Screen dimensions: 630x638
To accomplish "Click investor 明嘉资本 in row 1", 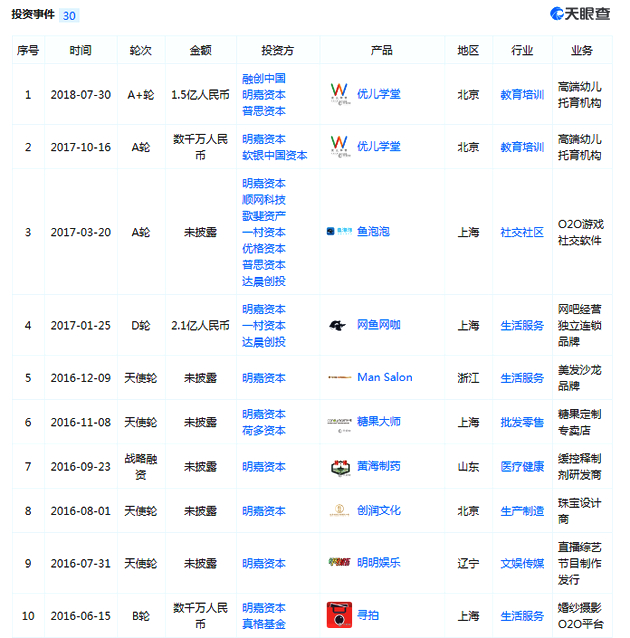I will pos(264,94).
